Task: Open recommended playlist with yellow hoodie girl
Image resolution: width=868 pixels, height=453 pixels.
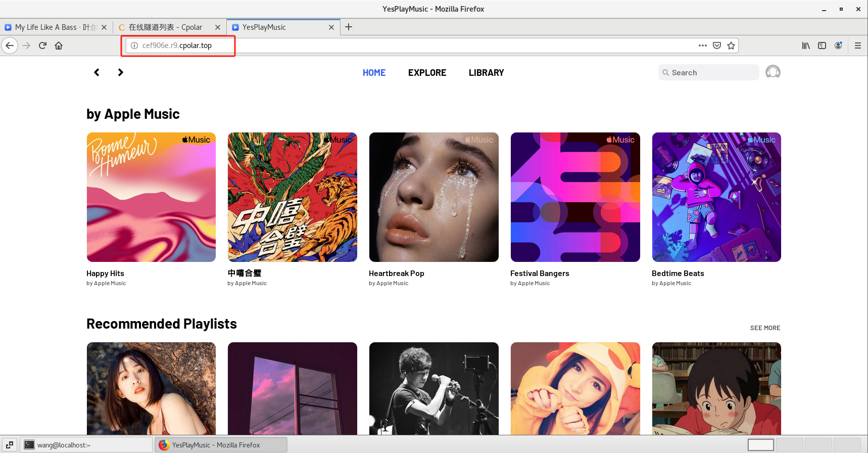Action: [575, 388]
